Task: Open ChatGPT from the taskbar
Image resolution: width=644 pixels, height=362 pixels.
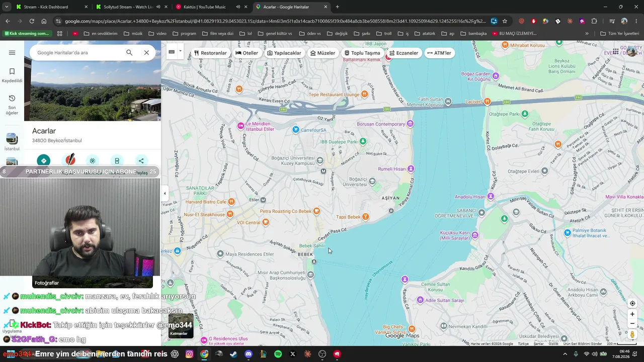Action: coord(175,354)
